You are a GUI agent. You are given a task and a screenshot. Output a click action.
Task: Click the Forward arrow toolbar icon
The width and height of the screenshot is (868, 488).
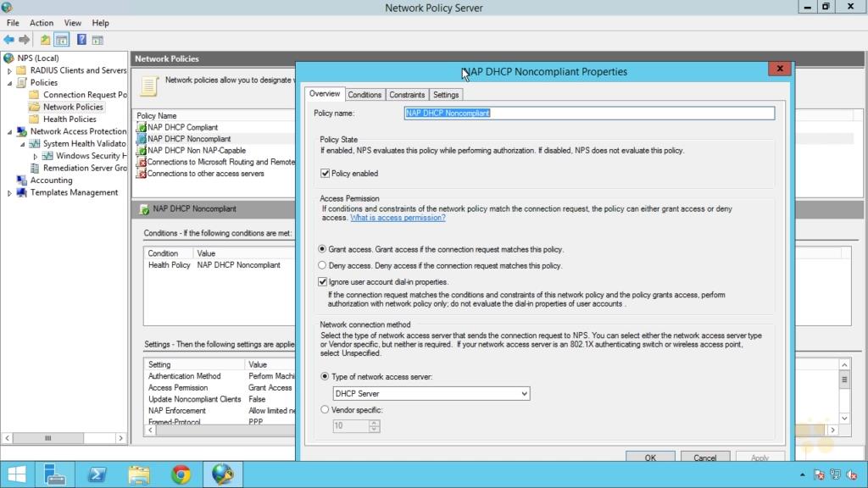coord(24,39)
